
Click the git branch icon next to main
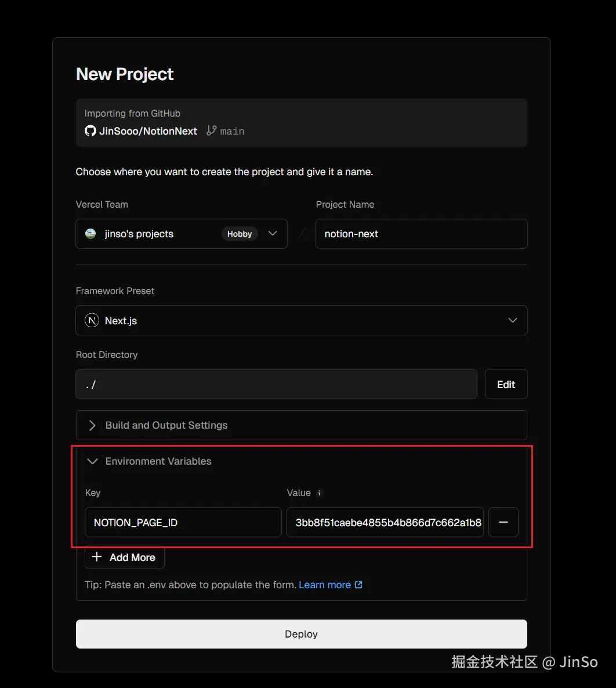(212, 131)
